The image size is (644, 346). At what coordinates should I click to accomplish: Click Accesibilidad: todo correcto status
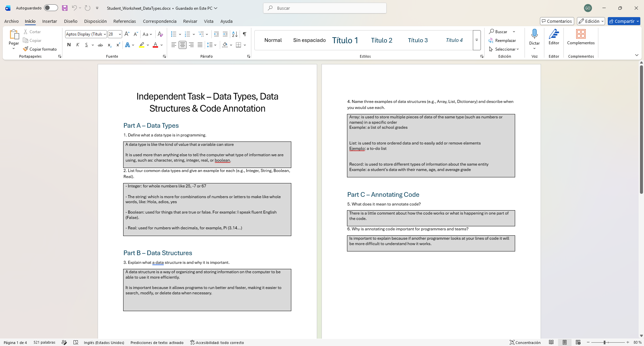tap(217, 342)
